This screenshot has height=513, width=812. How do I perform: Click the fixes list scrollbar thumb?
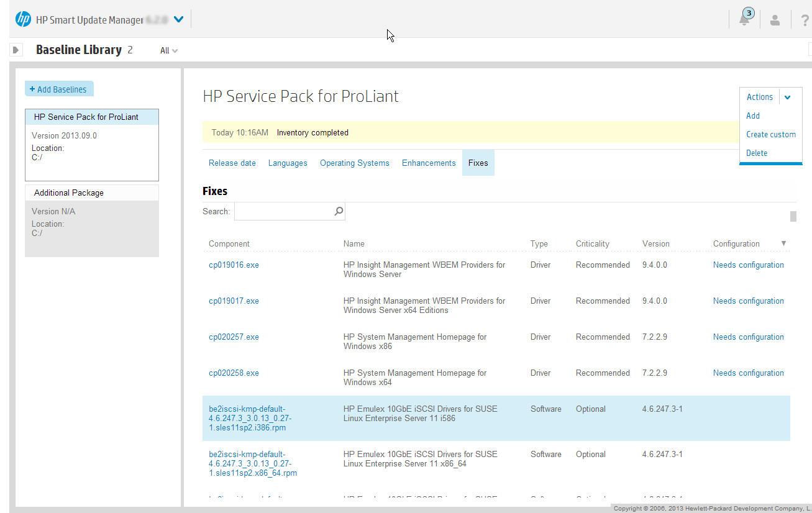click(793, 216)
